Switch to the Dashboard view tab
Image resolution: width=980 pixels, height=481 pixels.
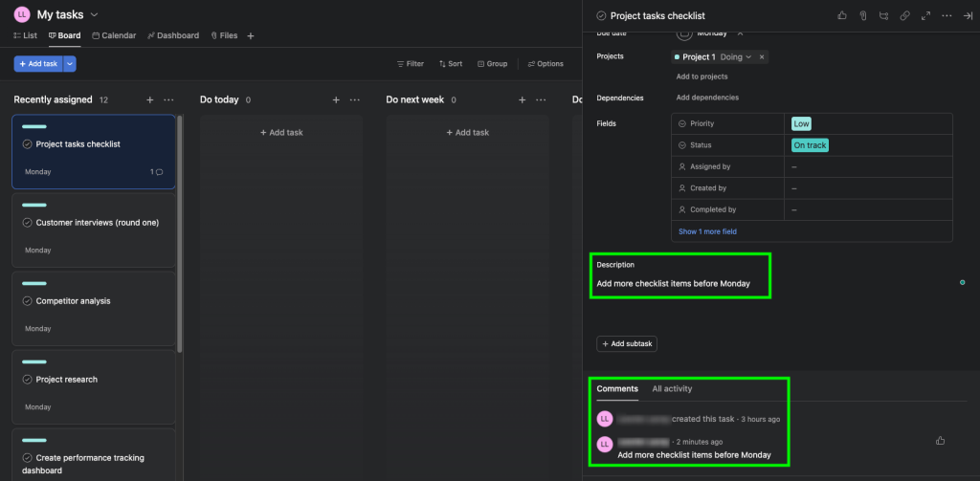(x=173, y=35)
